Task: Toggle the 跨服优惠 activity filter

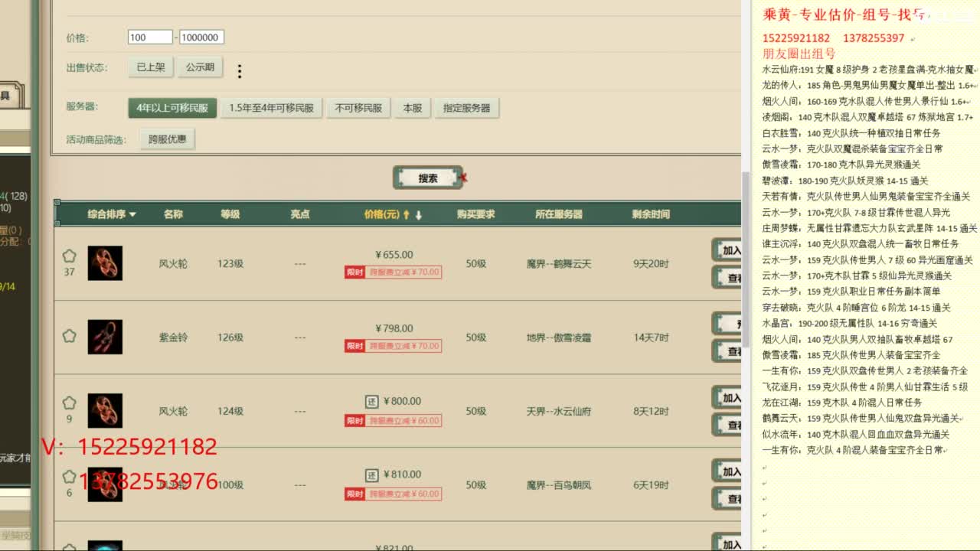Action: [x=168, y=139]
